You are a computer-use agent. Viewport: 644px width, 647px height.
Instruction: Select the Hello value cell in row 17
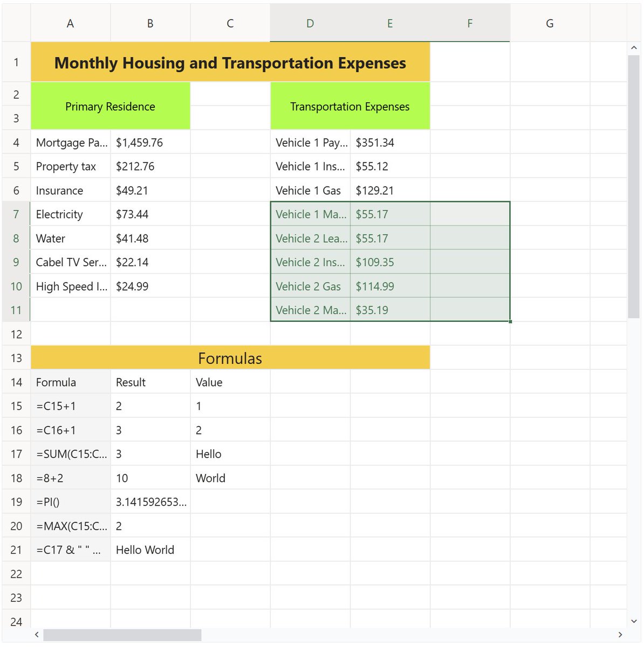pos(230,454)
